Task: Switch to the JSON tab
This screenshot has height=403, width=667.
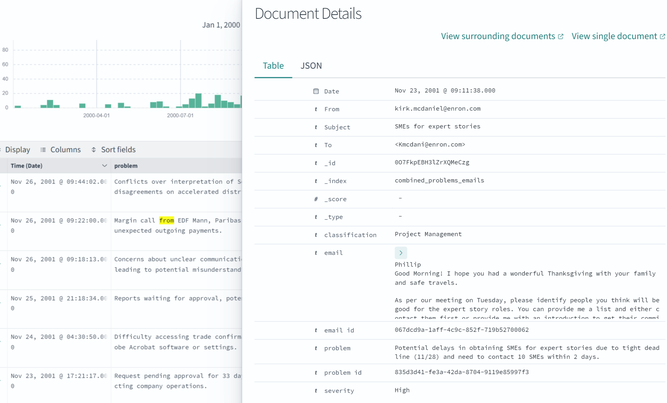Action: 311,66
